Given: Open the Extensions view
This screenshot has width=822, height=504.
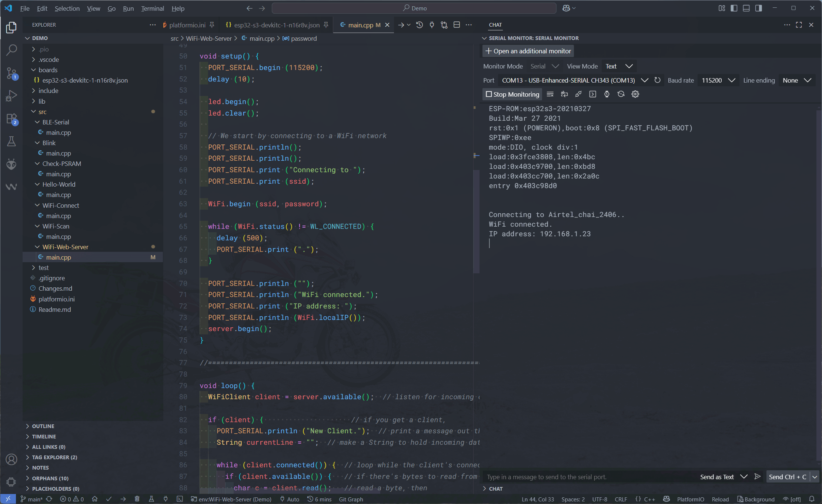Looking at the screenshot, I should point(11,119).
